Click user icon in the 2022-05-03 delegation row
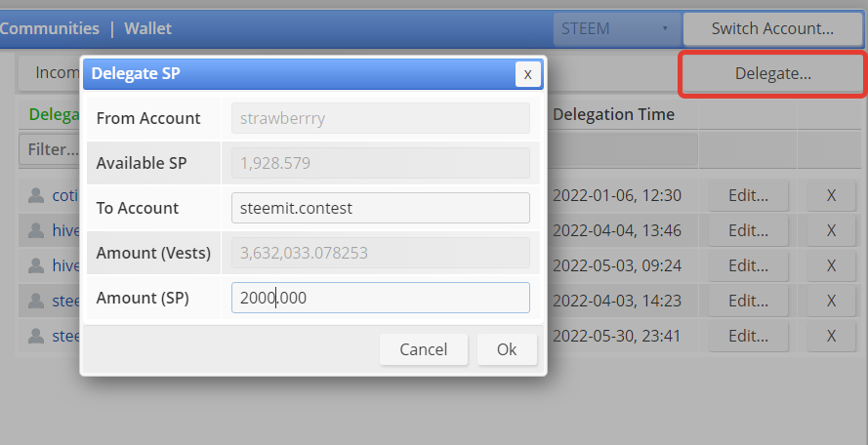 37,265
